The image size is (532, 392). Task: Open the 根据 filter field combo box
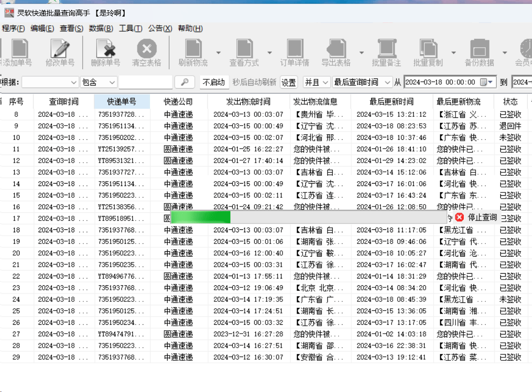[x=50, y=82]
